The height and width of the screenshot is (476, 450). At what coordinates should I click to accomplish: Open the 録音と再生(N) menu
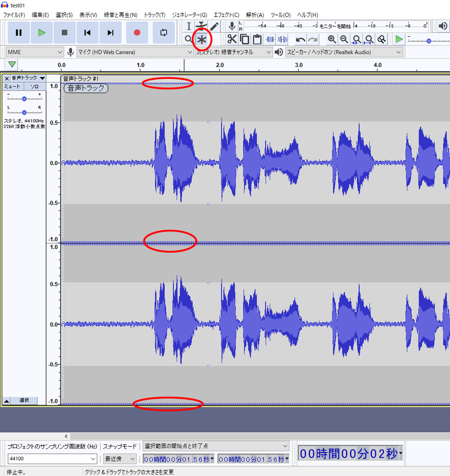121,15
